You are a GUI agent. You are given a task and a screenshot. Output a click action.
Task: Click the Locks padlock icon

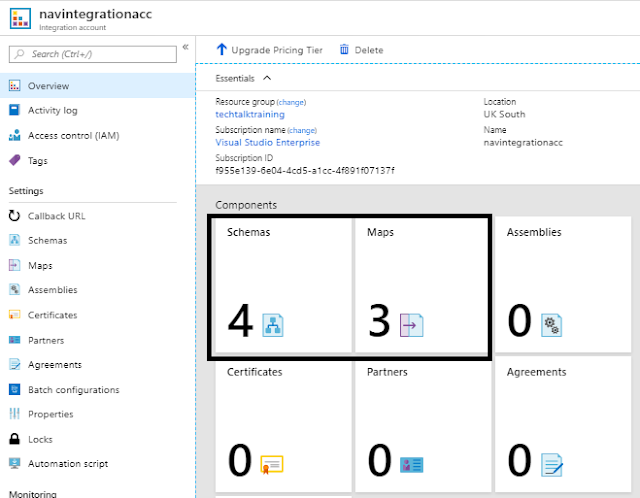pyautogui.click(x=15, y=439)
